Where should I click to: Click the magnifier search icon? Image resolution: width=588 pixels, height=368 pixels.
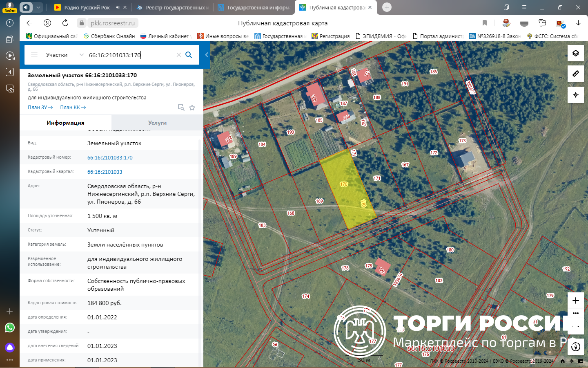189,55
